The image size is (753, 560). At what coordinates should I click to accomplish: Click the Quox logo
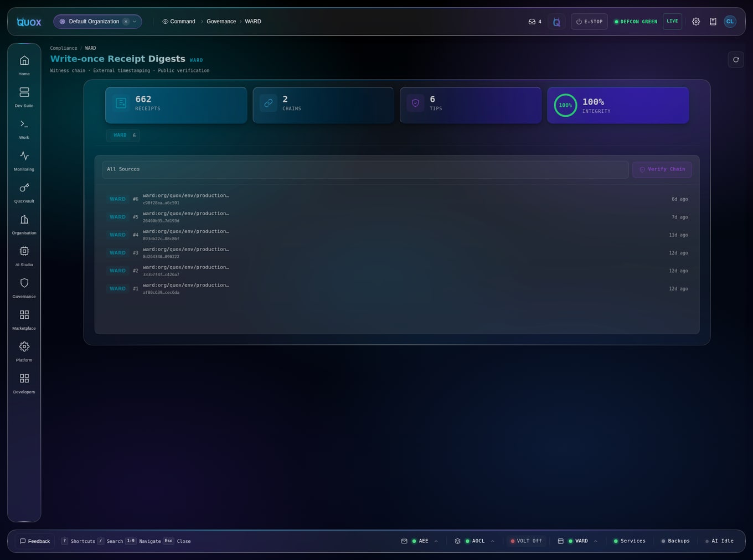pos(29,22)
